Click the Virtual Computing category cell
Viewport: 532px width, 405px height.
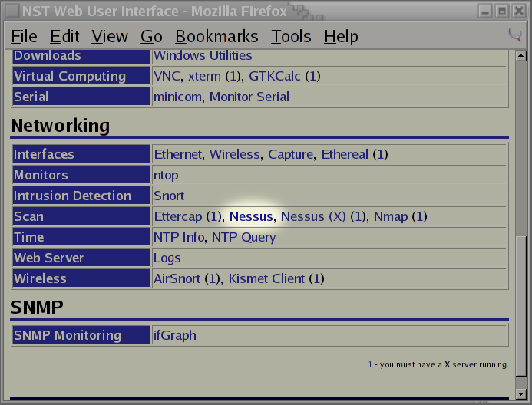[81, 76]
